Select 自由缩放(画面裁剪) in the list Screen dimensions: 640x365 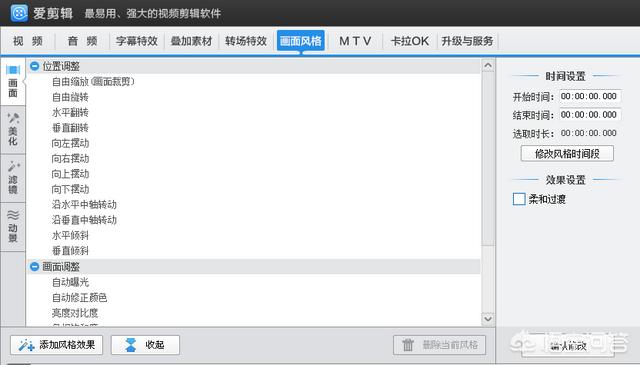pyautogui.click(x=93, y=82)
